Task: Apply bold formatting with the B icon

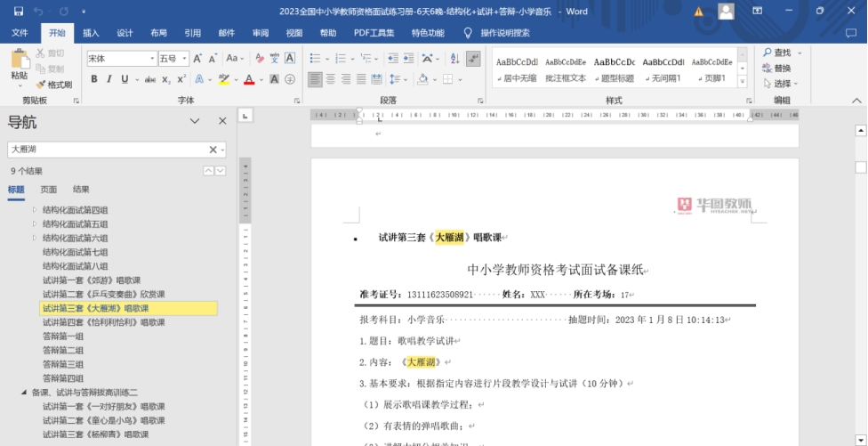Action: [93, 79]
